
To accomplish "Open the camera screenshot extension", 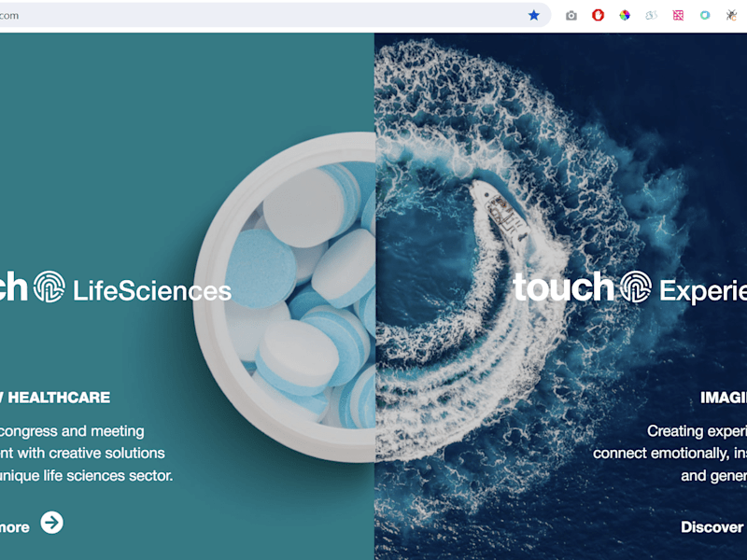I will (571, 16).
